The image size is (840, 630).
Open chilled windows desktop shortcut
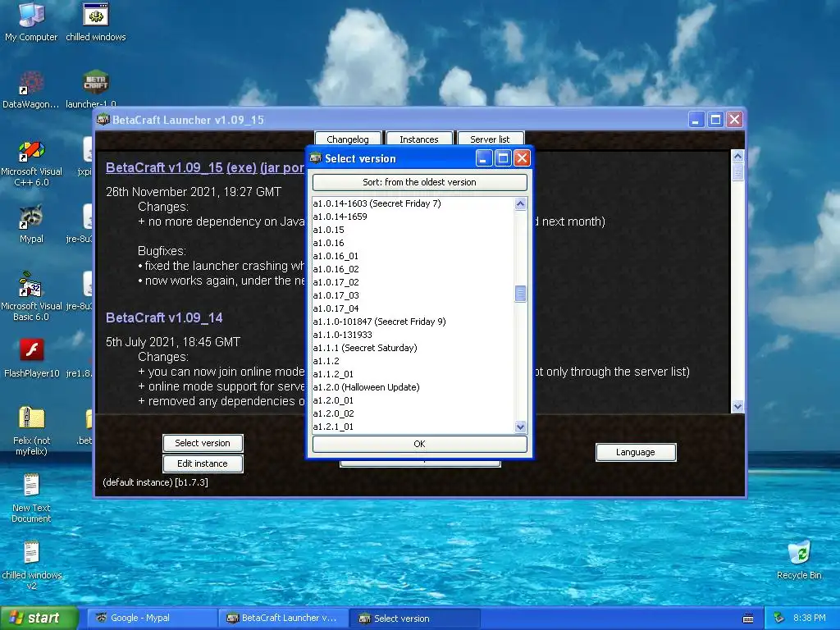[x=96, y=21]
